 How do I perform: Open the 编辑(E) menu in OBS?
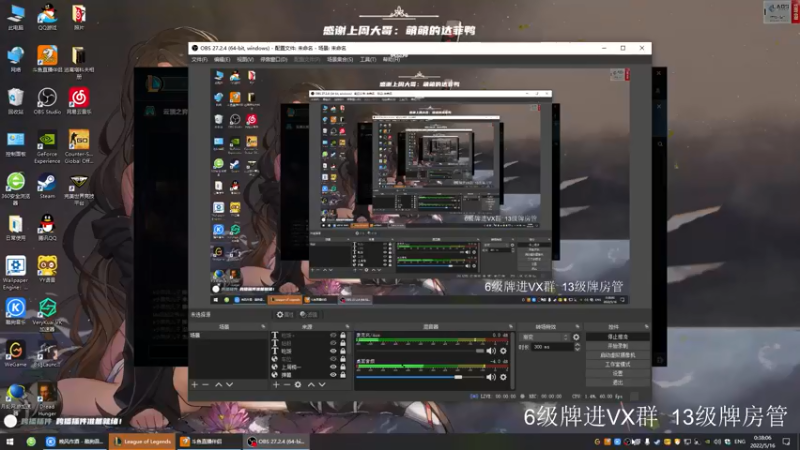222,60
